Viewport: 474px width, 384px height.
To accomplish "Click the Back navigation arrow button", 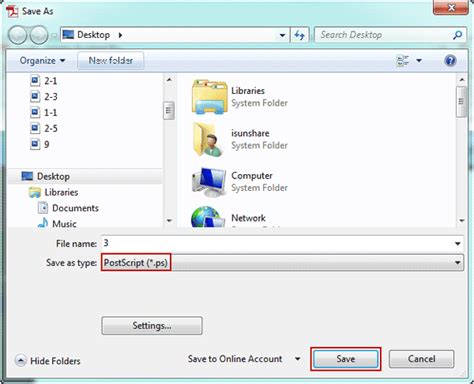I will 17,35.
